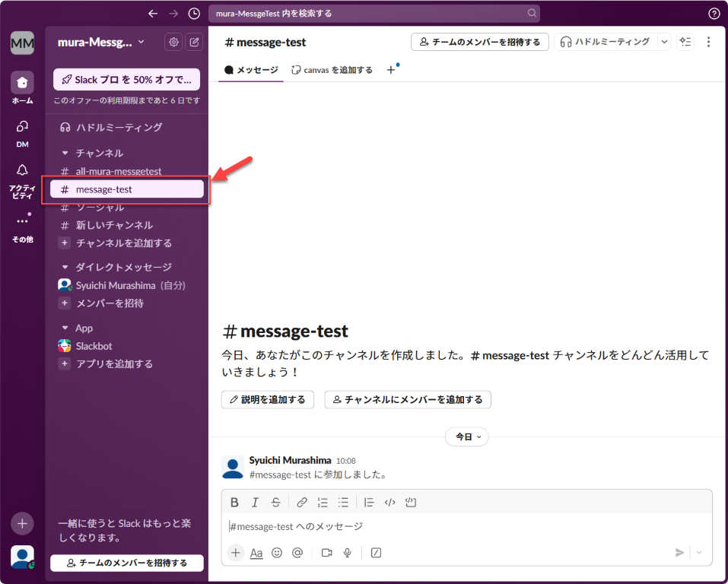Open the emoji picker
The width and height of the screenshot is (728, 584).
coord(277,552)
